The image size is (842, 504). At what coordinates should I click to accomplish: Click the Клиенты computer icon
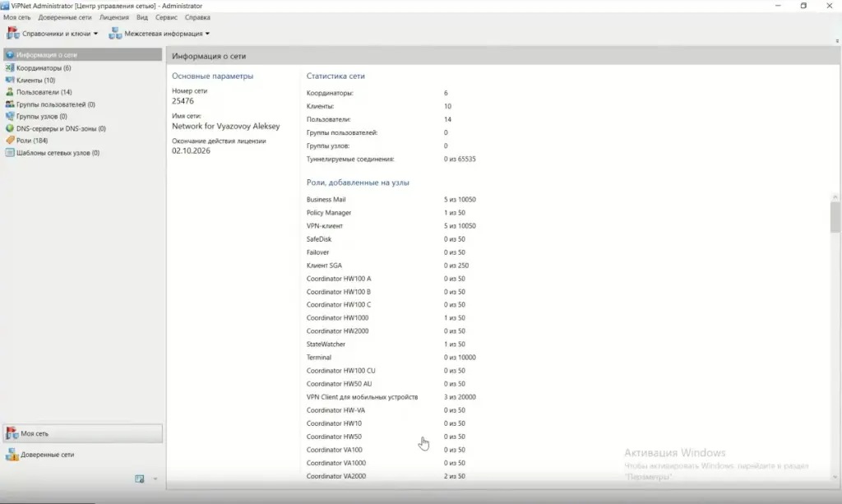tap(10, 81)
